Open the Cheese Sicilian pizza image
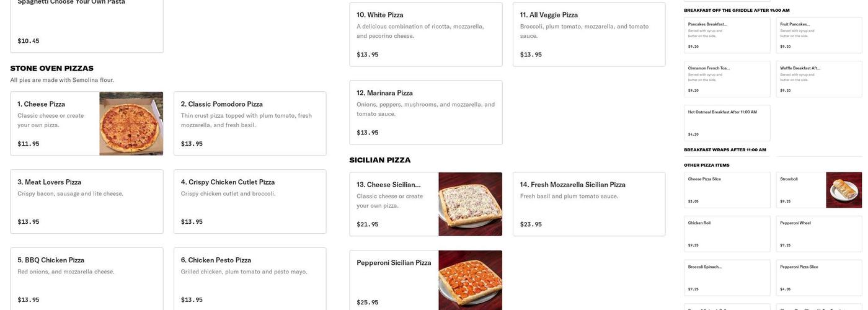The height and width of the screenshot is (310, 868). (x=470, y=204)
